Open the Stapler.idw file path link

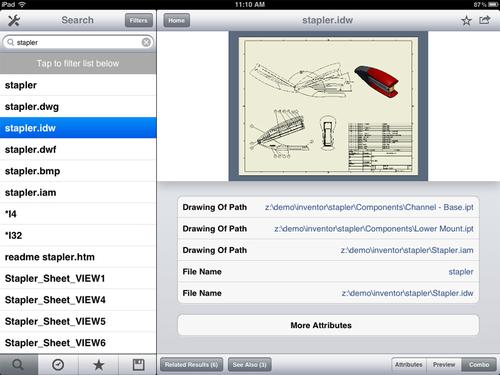(407, 293)
